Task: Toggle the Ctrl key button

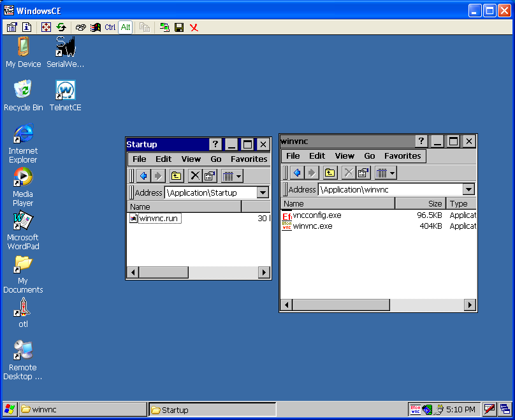Action: point(110,27)
